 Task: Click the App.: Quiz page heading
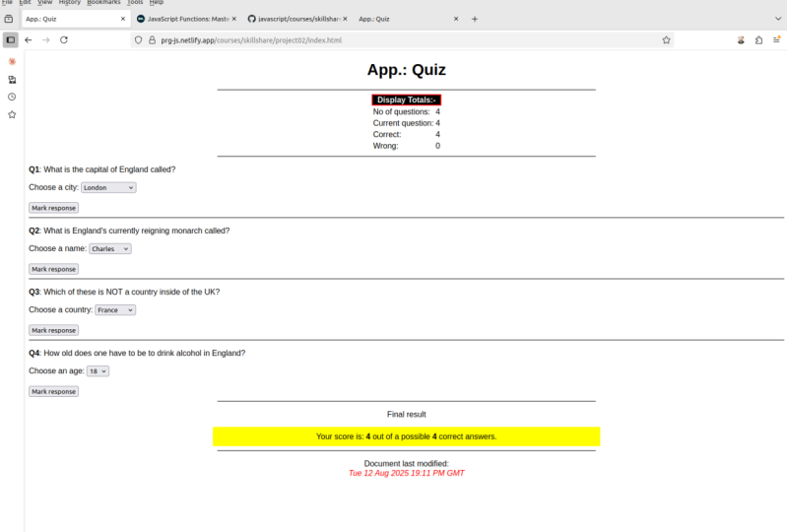point(407,70)
